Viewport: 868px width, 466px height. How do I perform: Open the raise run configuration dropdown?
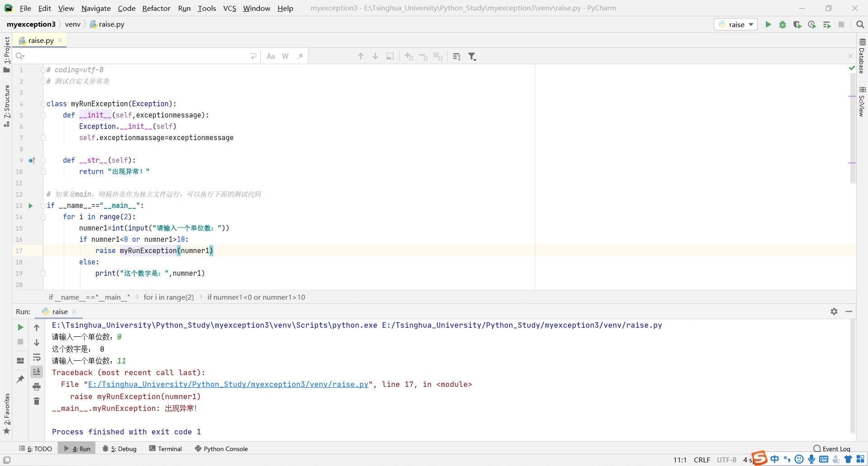(x=736, y=24)
